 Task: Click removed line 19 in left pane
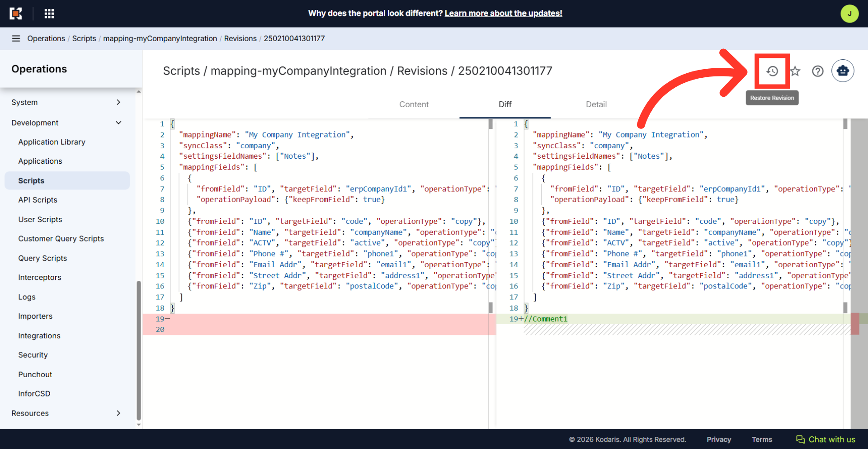319,319
